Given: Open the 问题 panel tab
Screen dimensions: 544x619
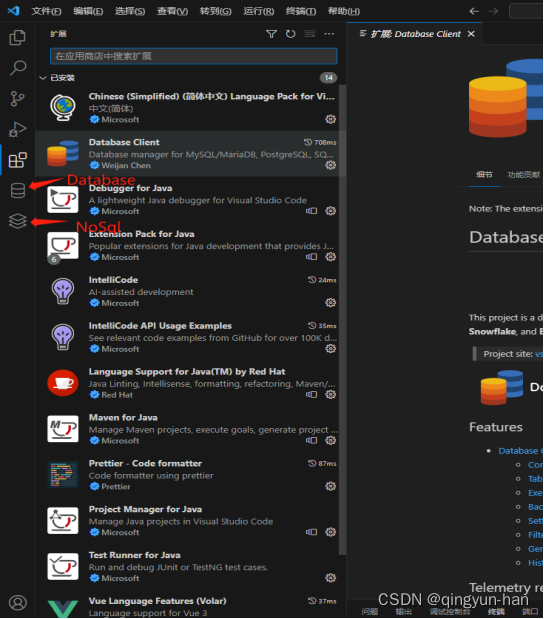Looking at the screenshot, I should coord(370,611).
